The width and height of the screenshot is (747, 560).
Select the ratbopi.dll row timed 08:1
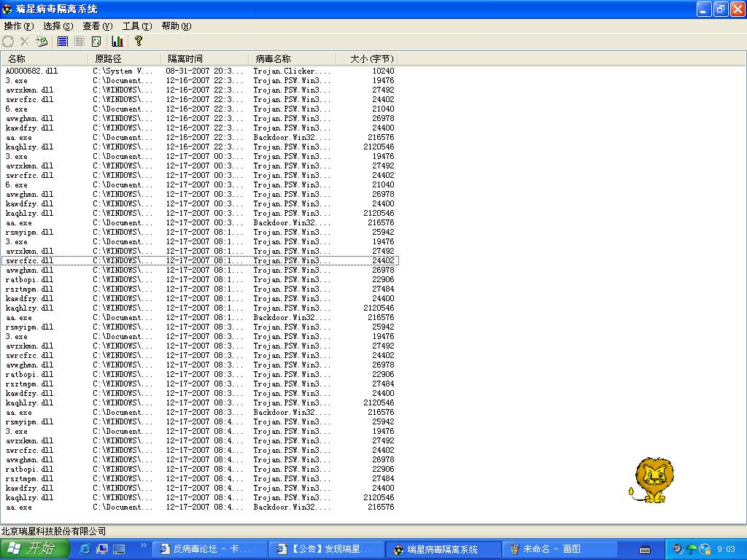coord(200,279)
